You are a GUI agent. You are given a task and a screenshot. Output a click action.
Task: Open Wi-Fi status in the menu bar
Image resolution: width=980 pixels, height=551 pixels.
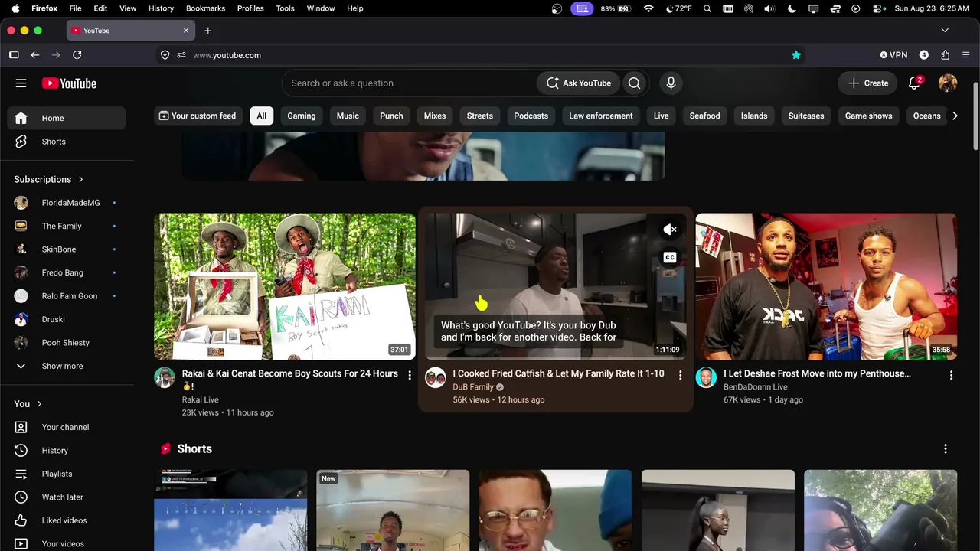648,8
